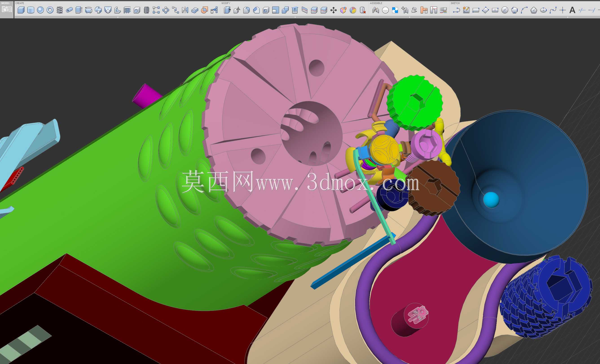Select the Move/Copy arrows tool

tap(333, 10)
